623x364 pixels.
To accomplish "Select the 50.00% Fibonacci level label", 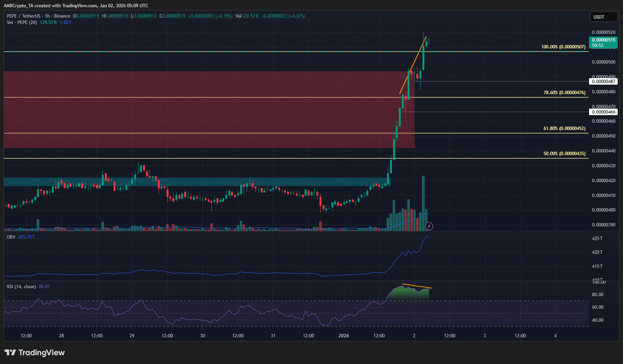I will coord(564,154).
